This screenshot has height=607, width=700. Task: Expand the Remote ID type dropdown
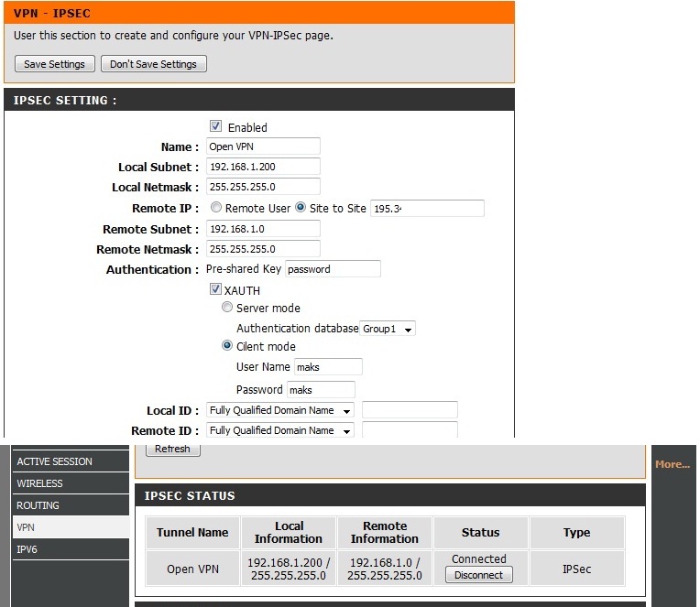(279, 430)
